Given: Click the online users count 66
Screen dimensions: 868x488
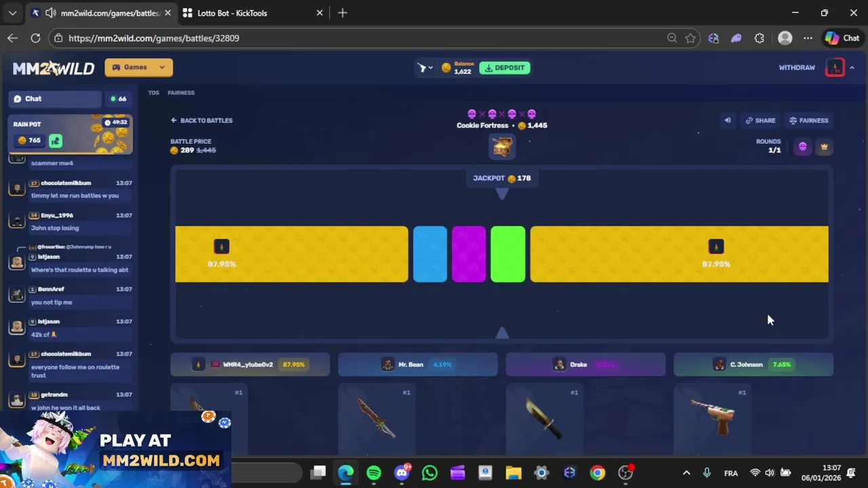Looking at the screenshot, I should [x=119, y=99].
